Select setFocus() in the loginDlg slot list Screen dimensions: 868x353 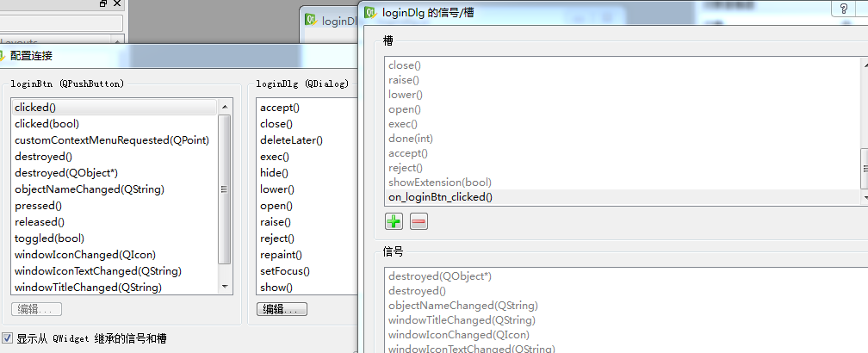(x=284, y=271)
